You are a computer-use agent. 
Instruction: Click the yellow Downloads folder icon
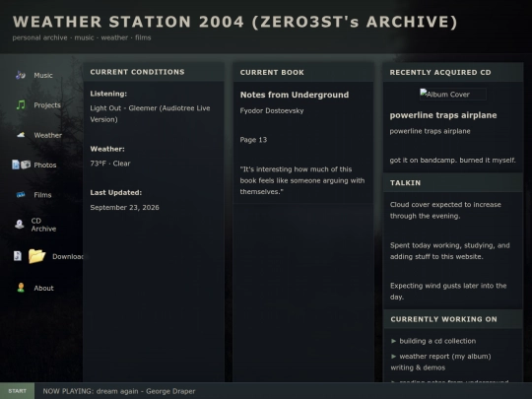pos(36,256)
